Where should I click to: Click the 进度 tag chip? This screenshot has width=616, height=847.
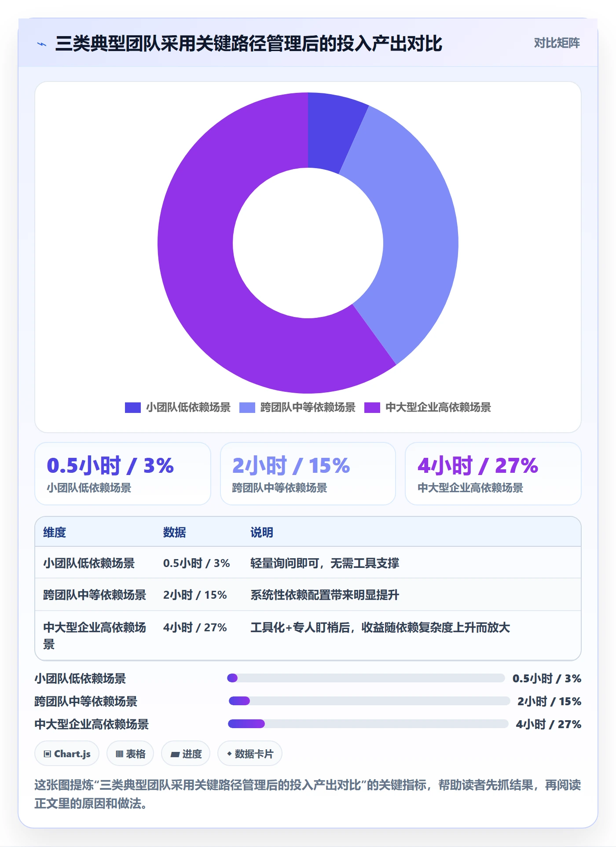(x=186, y=754)
